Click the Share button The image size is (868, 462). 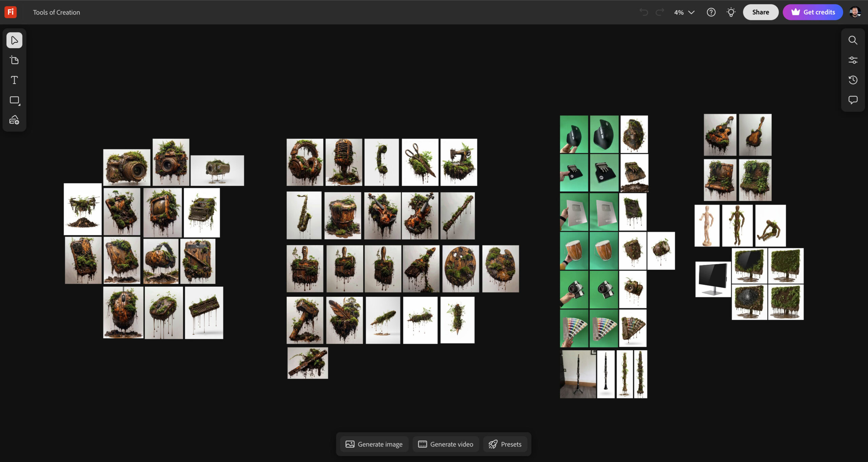coord(761,12)
